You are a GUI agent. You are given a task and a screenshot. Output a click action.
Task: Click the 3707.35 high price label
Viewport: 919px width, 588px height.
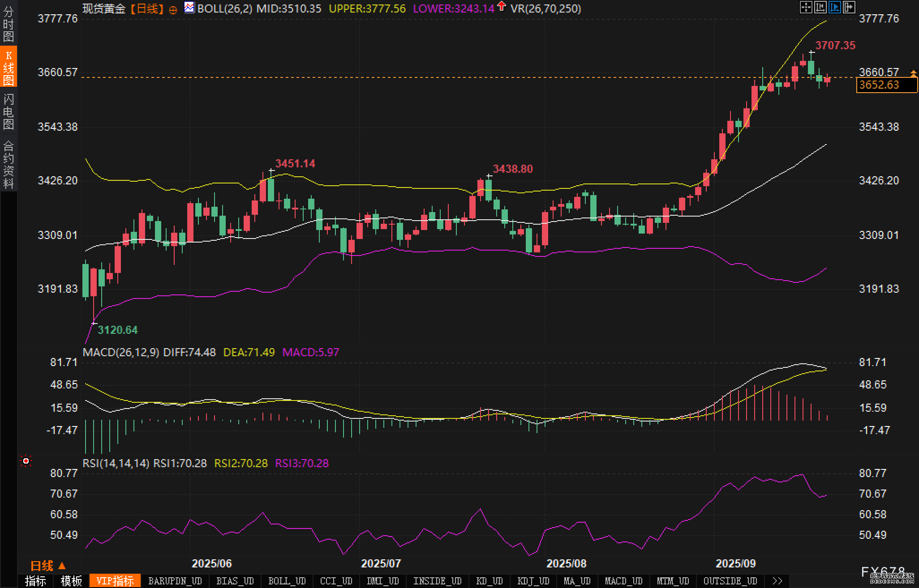pos(835,45)
